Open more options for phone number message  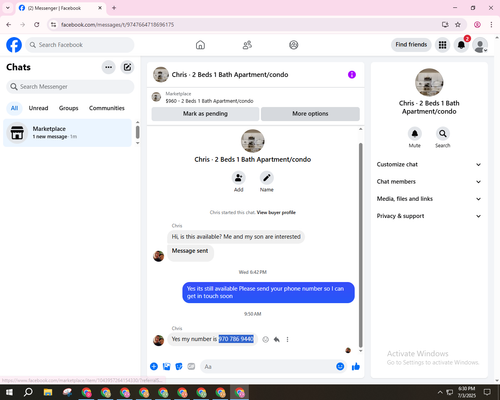tap(287, 339)
